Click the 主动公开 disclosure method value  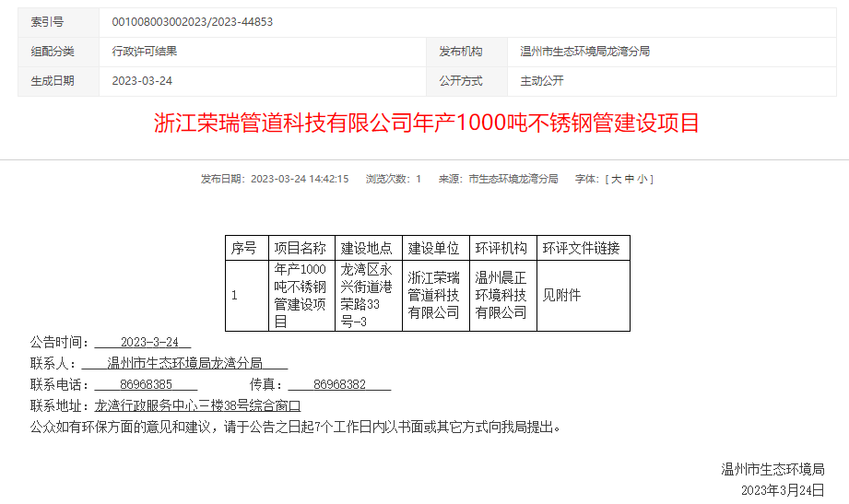point(542,81)
